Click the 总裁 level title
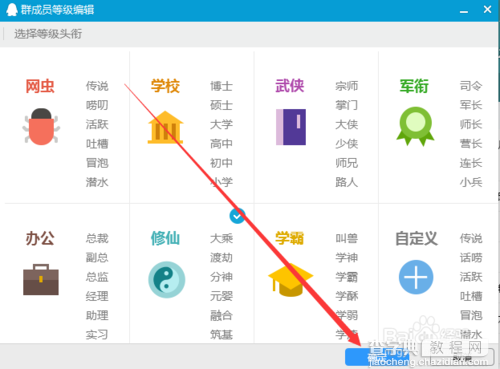This screenshot has height=369, width=500. pos(97,238)
